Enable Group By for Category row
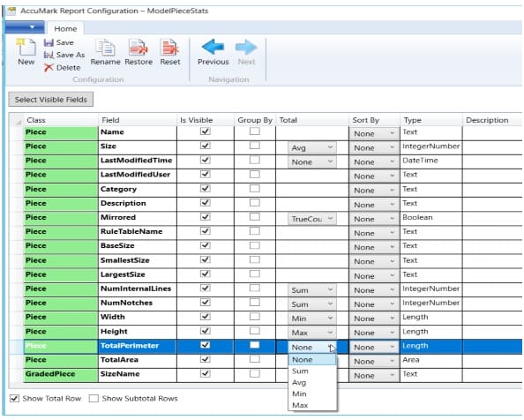The height and width of the screenshot is (420, 524). [x=255, y=189]
